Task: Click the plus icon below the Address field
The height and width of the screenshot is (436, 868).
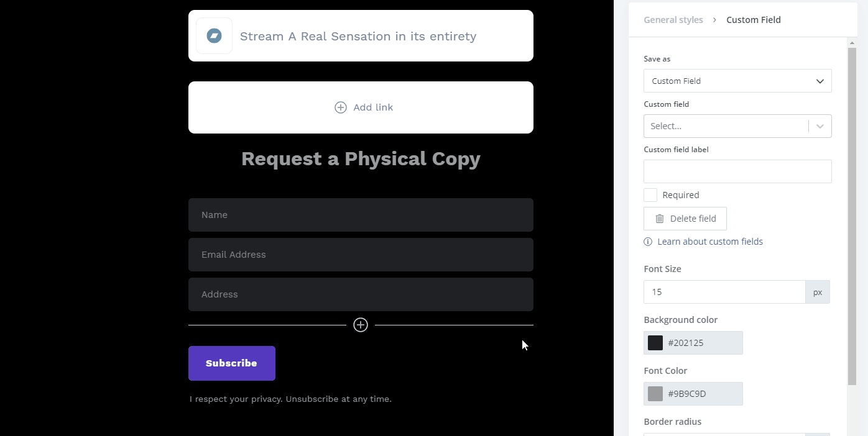Action: pyautogui.click(x=361, y=324)
